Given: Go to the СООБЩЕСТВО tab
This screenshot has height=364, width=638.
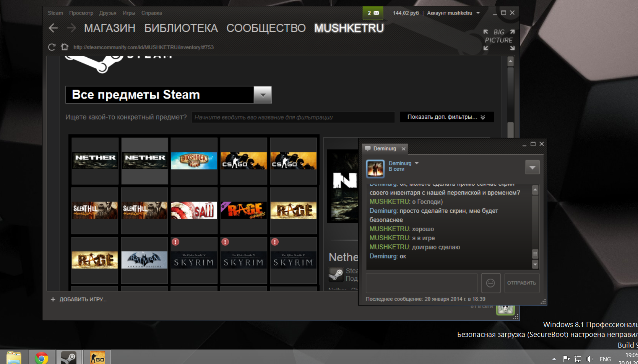Looking at the screenshot, I should [266, 28].
